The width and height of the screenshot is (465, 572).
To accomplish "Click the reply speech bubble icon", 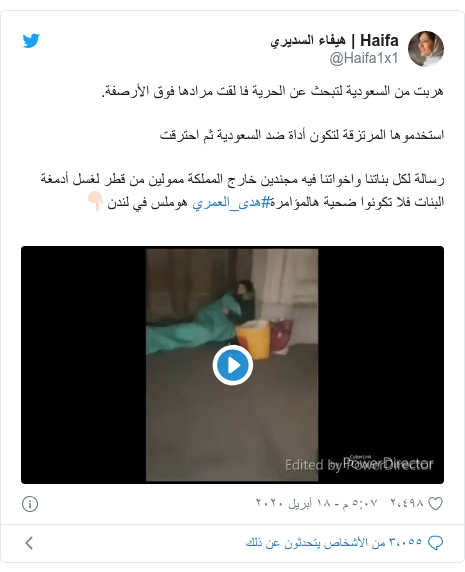I will 435,543.
